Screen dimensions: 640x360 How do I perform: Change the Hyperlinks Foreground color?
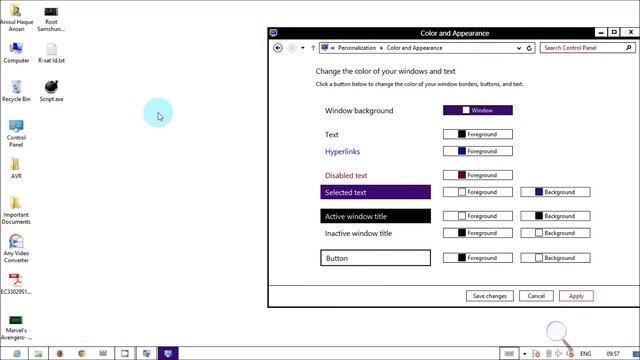pyautogui.click(x=478, y=151)
